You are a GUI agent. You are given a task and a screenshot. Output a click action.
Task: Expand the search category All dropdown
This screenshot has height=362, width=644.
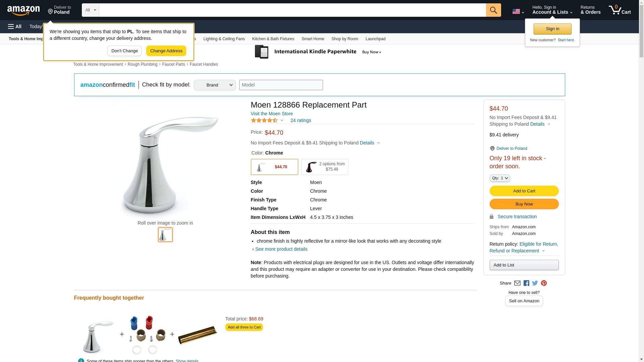[x=90, y=10]
